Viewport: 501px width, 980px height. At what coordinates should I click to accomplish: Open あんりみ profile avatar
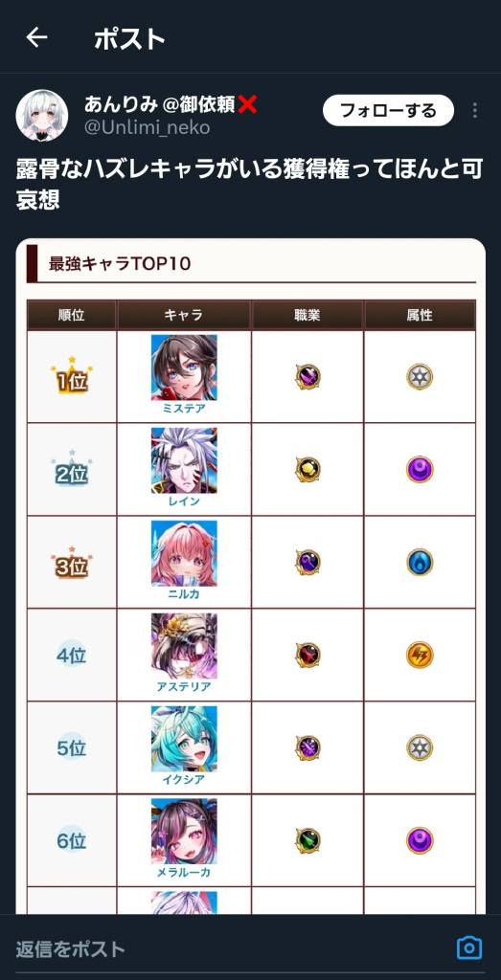[x=42, y=115]
